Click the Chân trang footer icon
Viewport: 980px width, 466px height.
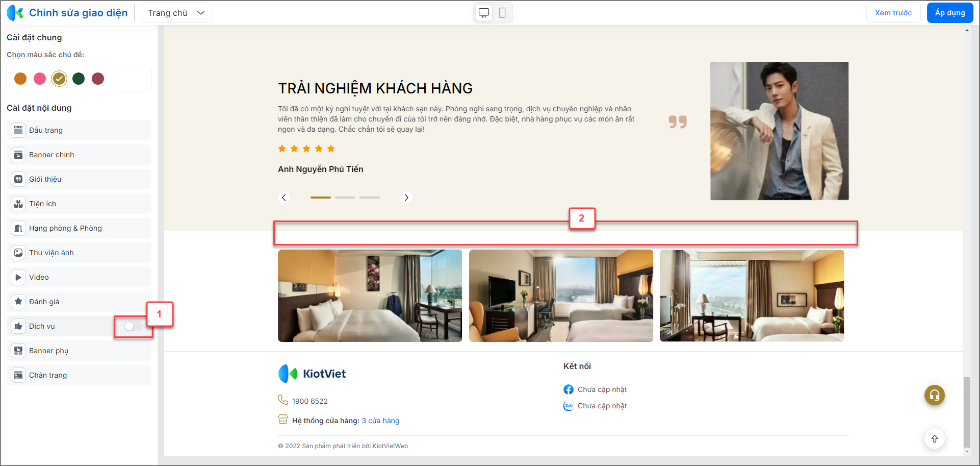pyautogui.click(x=18, y=375)
